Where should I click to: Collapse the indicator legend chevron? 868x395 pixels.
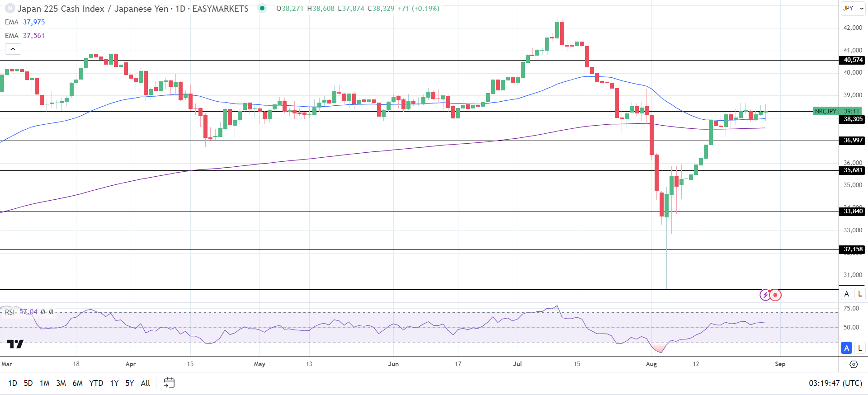click(x=13, y=49)
